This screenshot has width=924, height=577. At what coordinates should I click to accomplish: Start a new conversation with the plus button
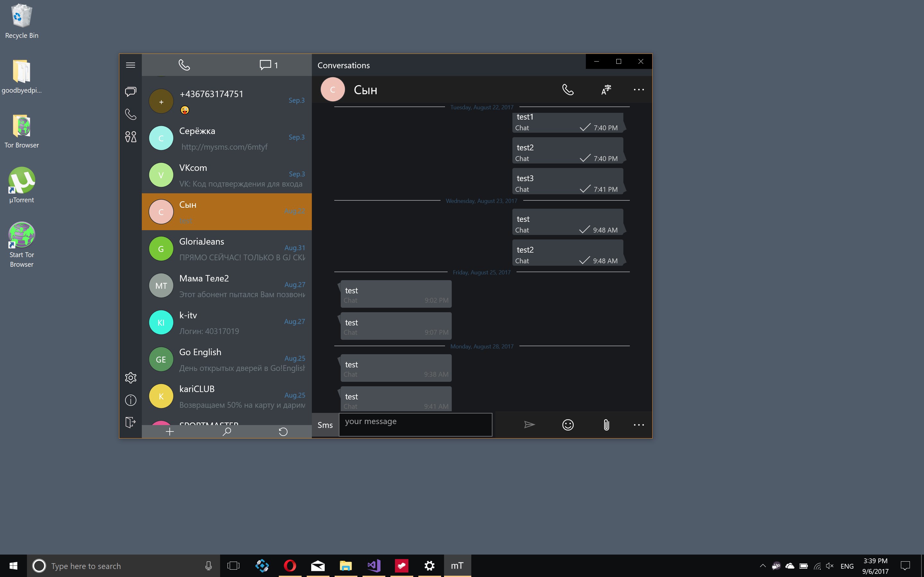(169, 431)
